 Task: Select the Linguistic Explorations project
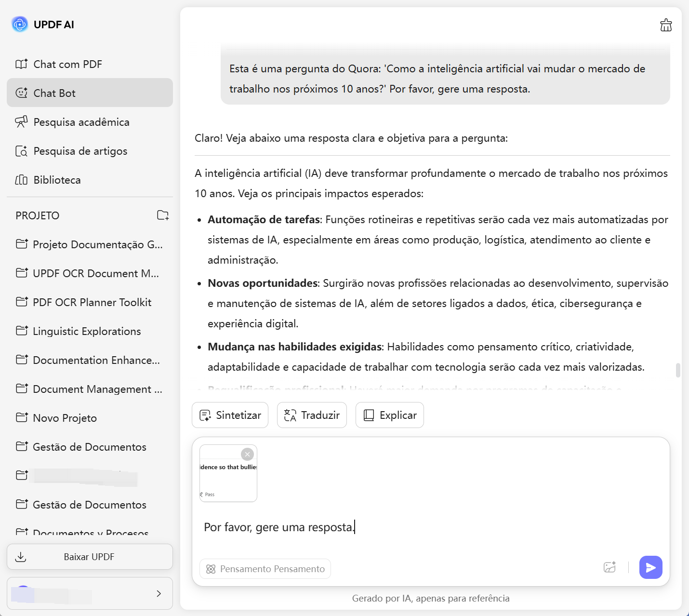(x=87, y=331)
